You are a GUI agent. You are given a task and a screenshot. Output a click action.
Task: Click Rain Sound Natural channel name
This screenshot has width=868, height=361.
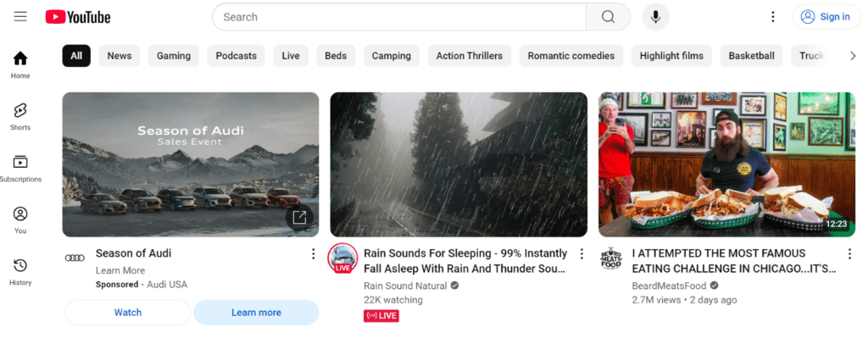tap(405, 286)
